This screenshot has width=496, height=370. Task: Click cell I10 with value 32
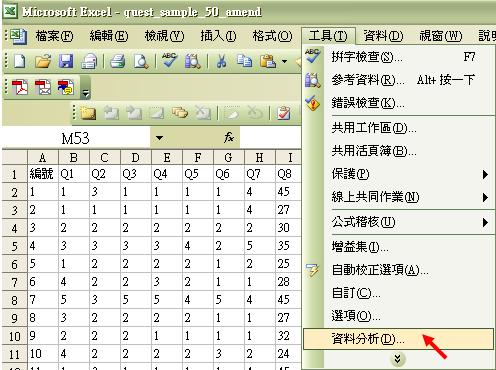click(289, 336)
